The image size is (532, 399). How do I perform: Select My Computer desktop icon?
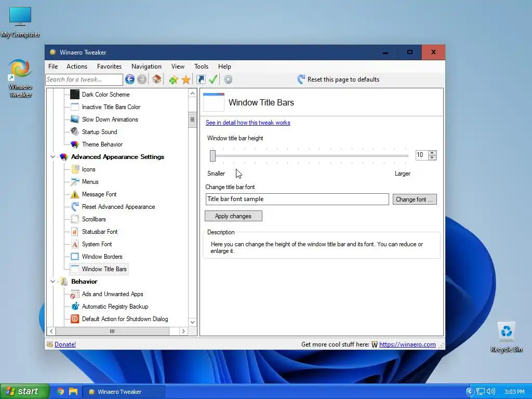click(20, 22)
